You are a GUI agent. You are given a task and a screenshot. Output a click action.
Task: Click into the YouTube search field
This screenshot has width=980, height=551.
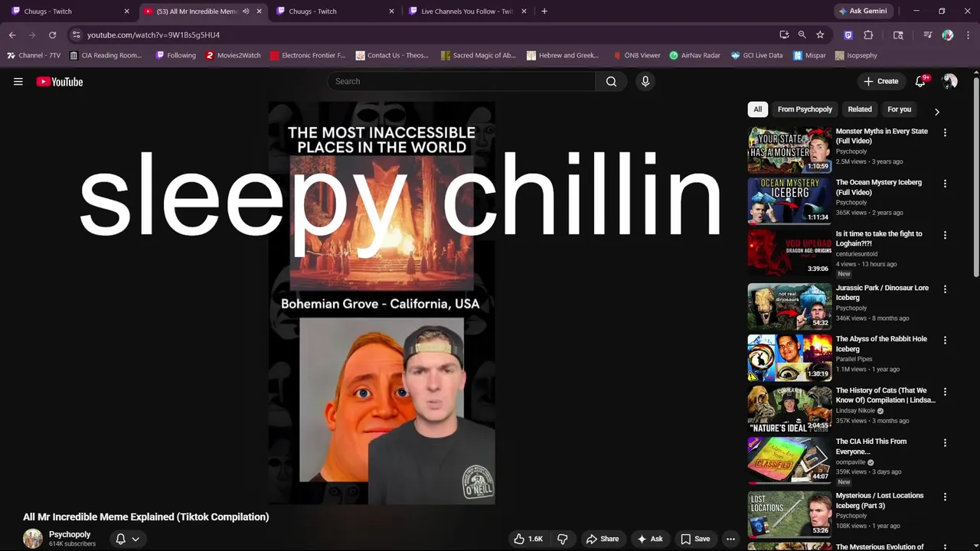click(x=462, y=81)
